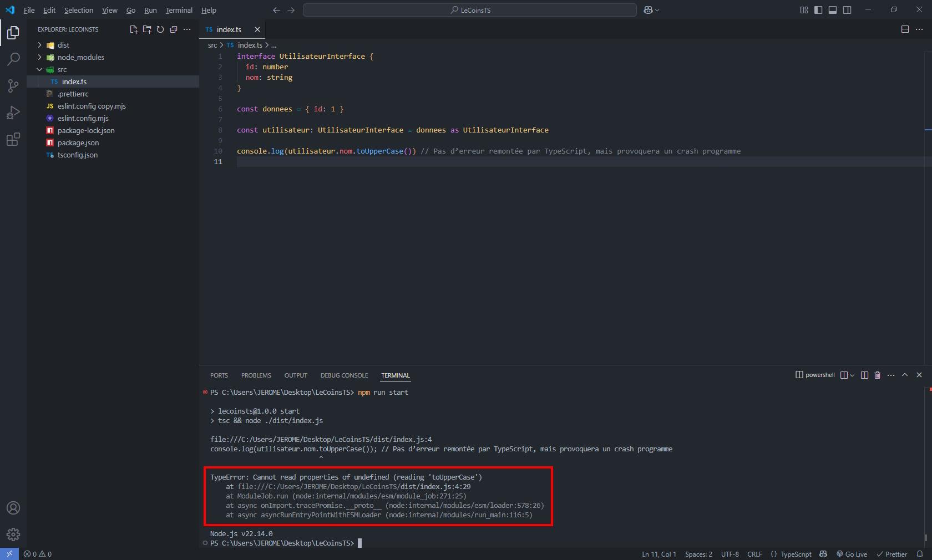932x560 pixels.
Task: Open the Run menu
Action: click(150, 10)
